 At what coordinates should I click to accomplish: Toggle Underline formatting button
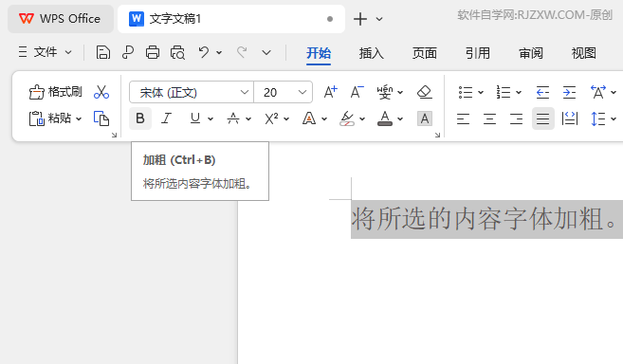[x=195, y=118]
